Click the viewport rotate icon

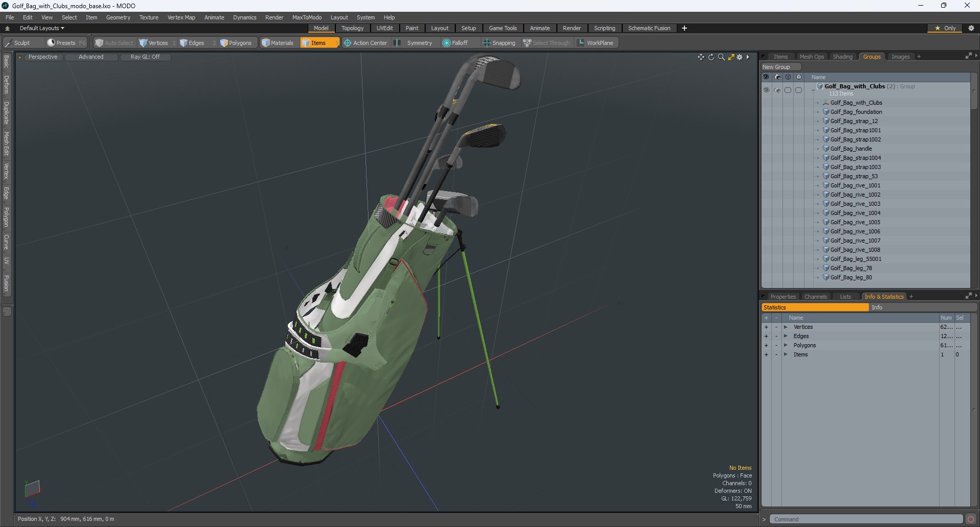point(711,57)
